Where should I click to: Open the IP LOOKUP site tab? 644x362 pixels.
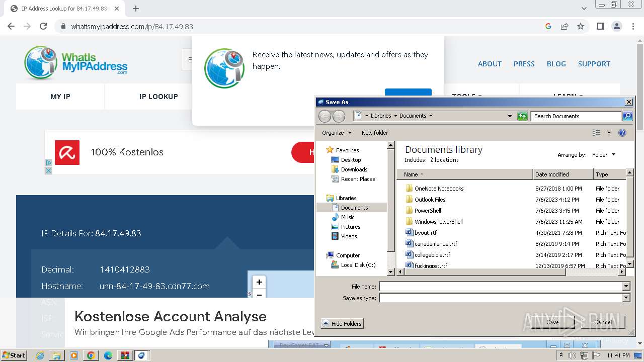[x=158, y=97]
